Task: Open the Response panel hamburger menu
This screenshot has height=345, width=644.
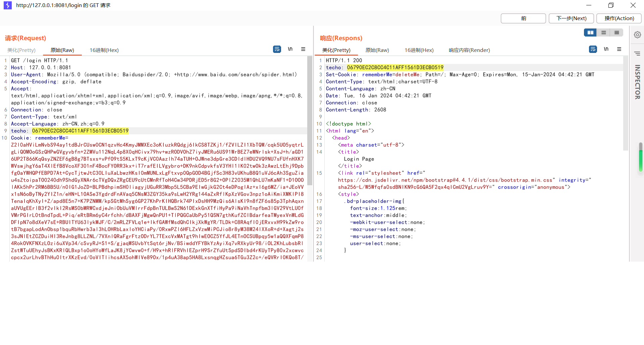Action: (x=619, y=49)
